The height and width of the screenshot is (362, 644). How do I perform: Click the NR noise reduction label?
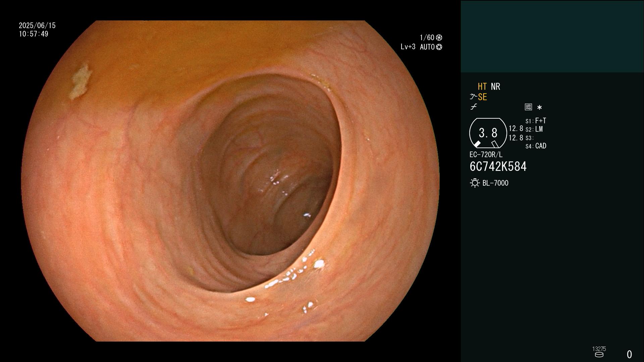point(495,86)
